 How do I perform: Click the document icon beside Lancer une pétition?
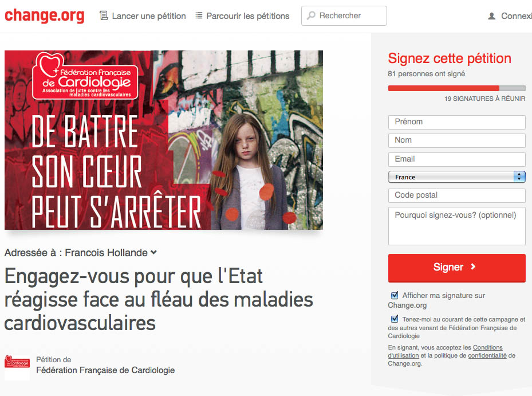(104, 15)
